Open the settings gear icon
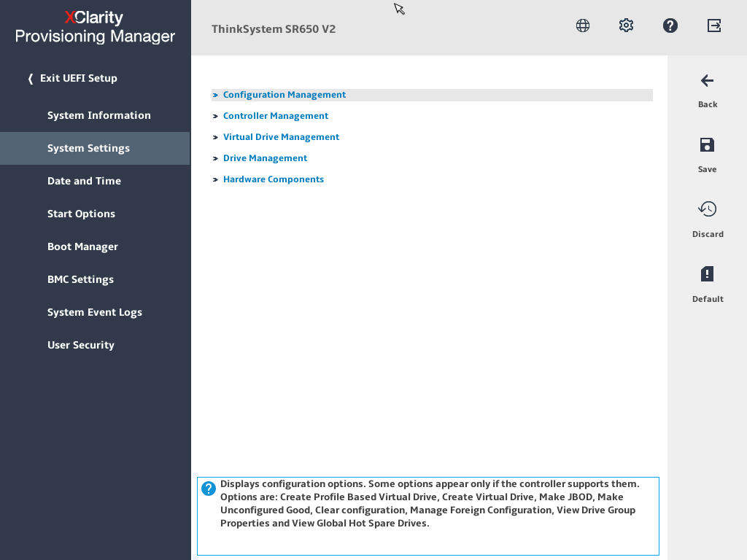 click(x=626, y=26)
